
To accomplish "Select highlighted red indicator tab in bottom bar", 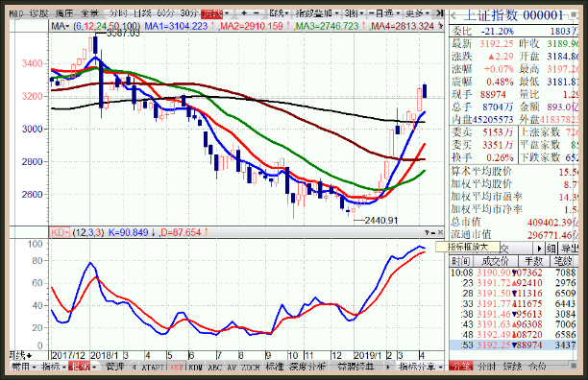I will point(81,367).
